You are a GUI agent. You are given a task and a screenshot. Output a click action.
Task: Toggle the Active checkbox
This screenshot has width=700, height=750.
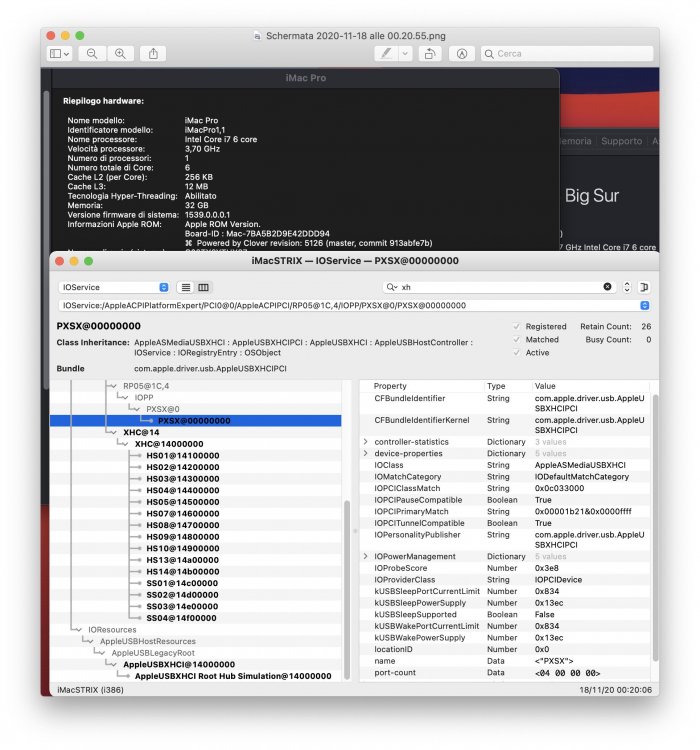(517, 353)
